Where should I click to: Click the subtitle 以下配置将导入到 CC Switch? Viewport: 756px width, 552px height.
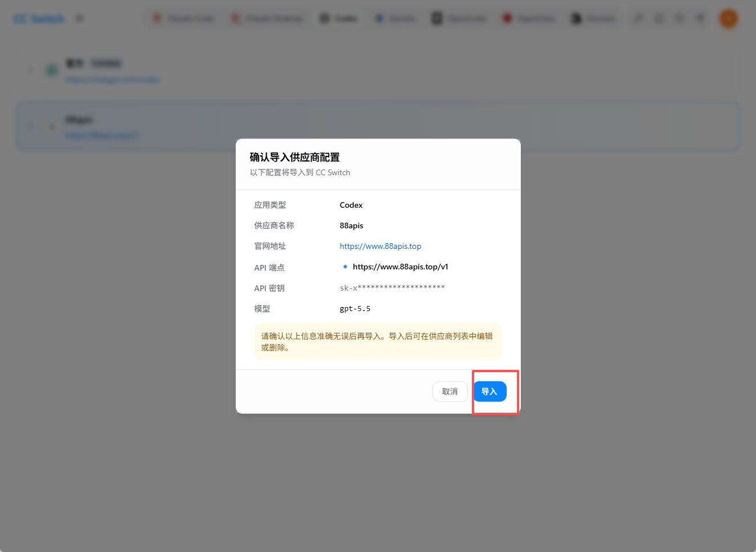(x=300, y=172)
